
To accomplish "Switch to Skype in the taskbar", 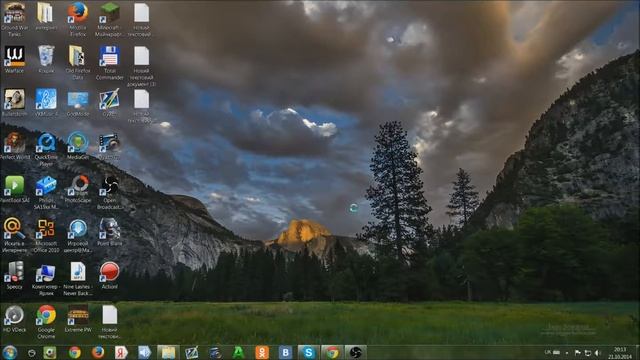I will [x=309, y=352].
